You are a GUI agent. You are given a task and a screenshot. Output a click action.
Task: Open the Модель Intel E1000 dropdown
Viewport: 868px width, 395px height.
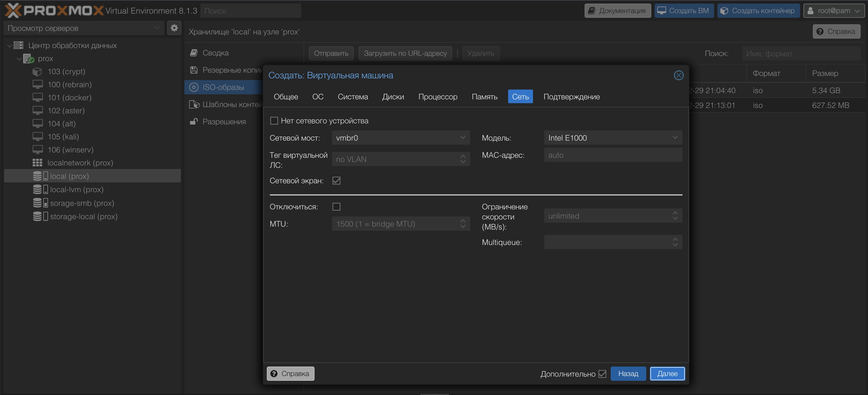(675, 138)
